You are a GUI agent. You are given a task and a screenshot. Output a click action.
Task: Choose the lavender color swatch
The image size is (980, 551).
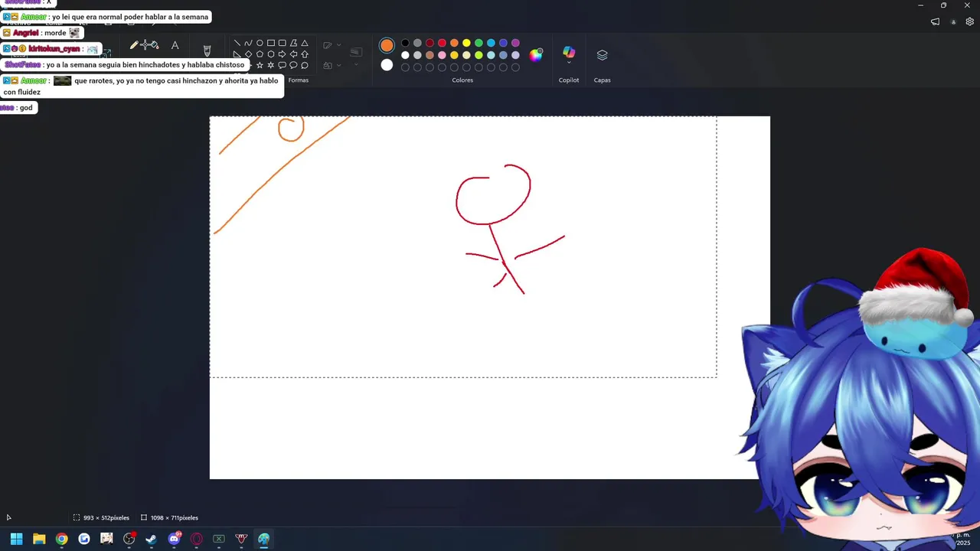[x=515, y=55]
